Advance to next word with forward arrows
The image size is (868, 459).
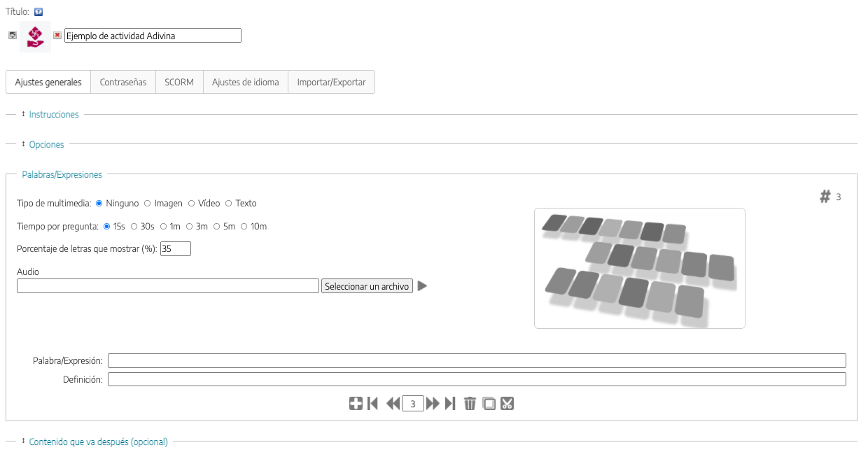click(433, 404)
